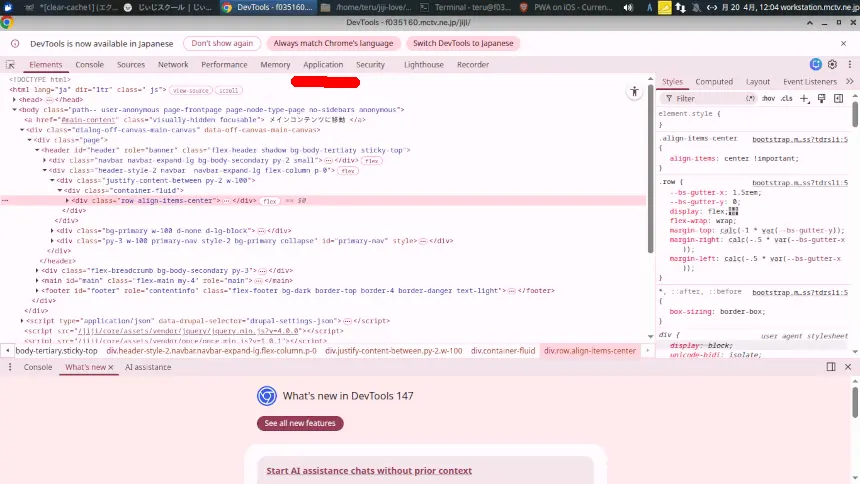
Task: Close the bottom drawer panel
Action: pyautogui.click(x=848, y=367)
